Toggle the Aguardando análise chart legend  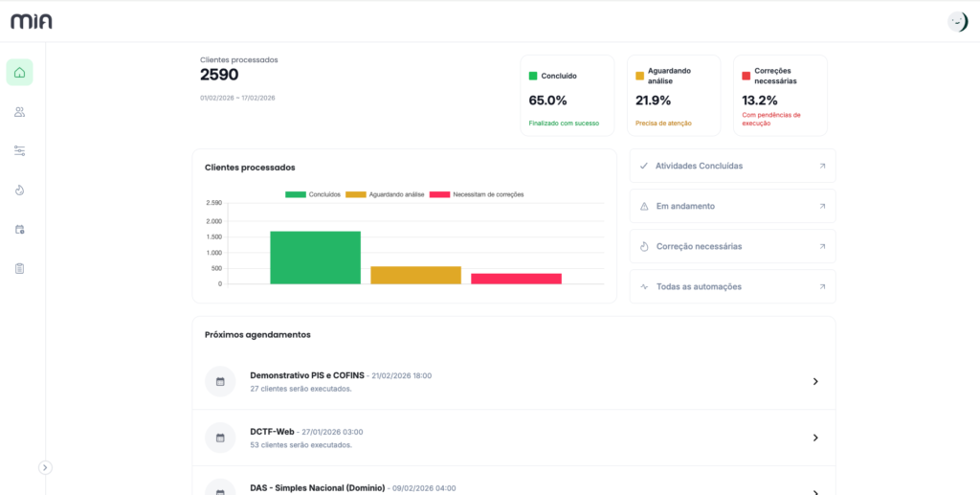click(385, 194)
